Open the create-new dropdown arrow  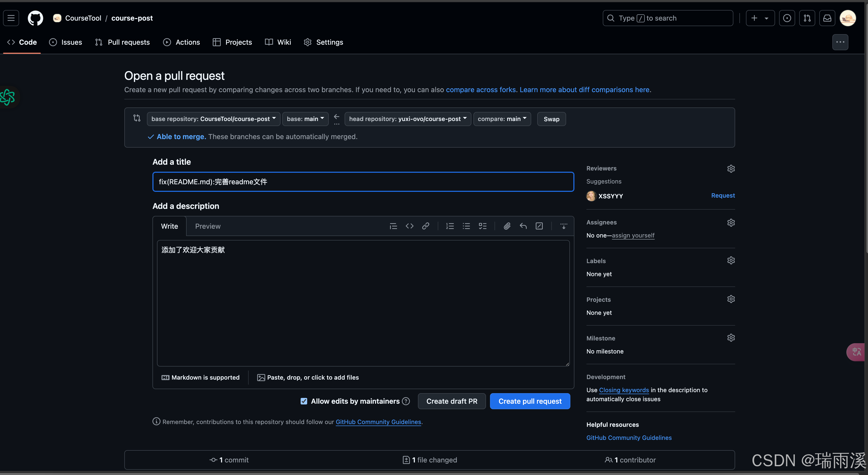(767, 18)
